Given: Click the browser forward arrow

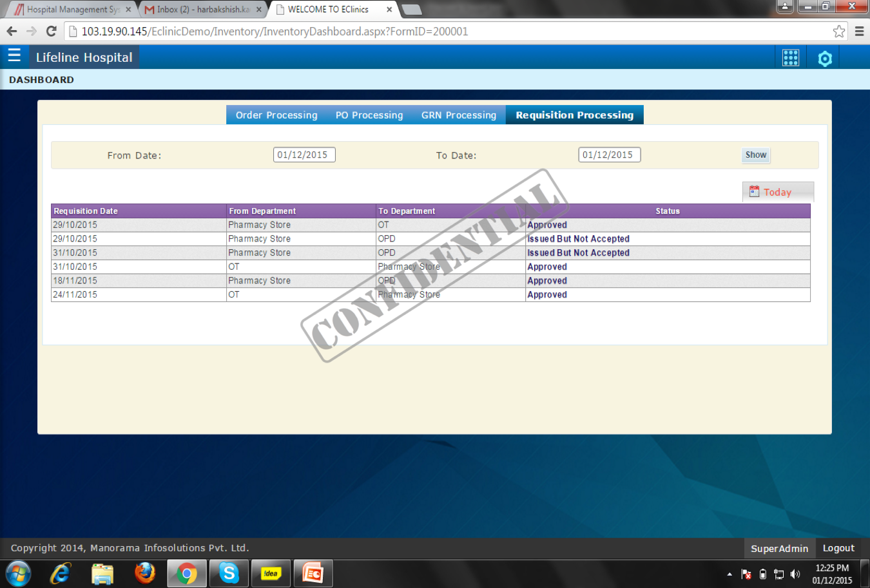Looking at the screenshot, I should [x=32, y=31].
